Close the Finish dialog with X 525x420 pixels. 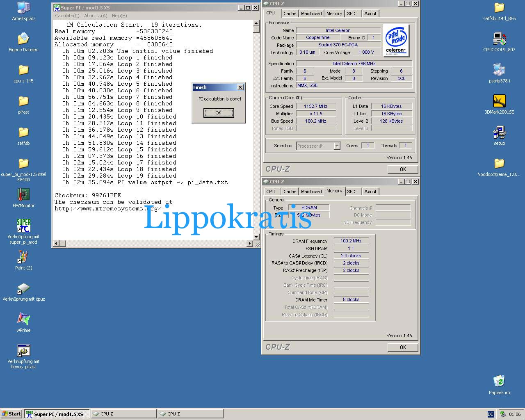click(x=240, y=87)
